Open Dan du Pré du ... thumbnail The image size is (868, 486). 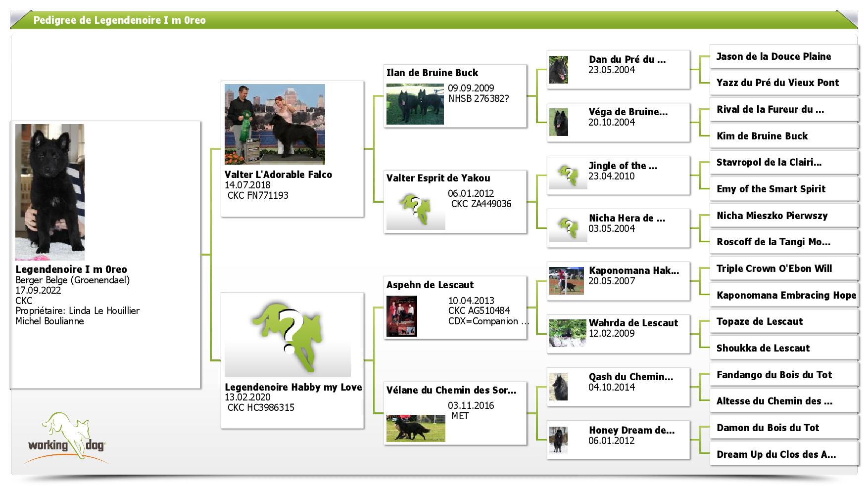559,69
